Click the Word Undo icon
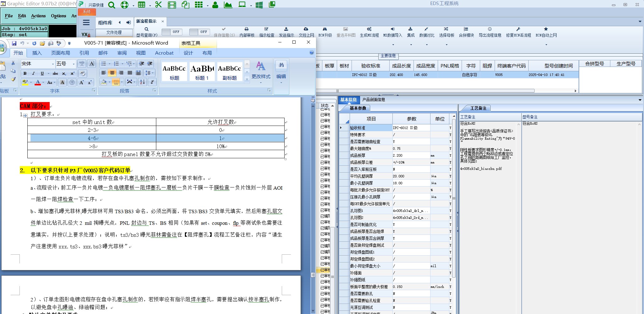644x314 pixels. click(x=22, y=43)
